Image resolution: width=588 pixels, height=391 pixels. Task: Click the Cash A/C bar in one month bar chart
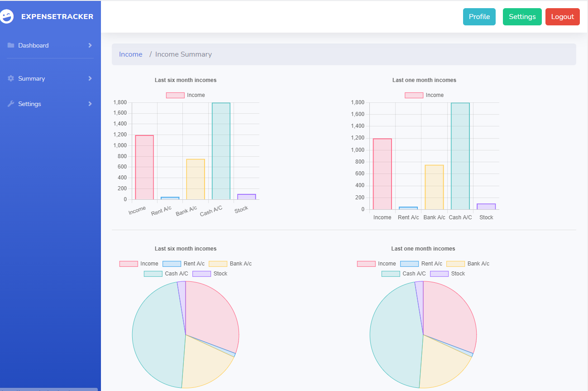pos(460,156)
